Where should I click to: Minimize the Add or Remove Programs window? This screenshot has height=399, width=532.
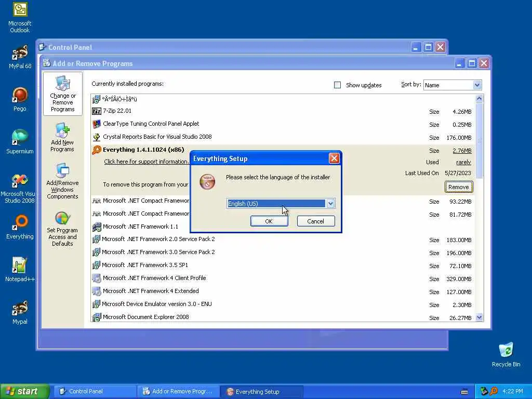[459, 63]
